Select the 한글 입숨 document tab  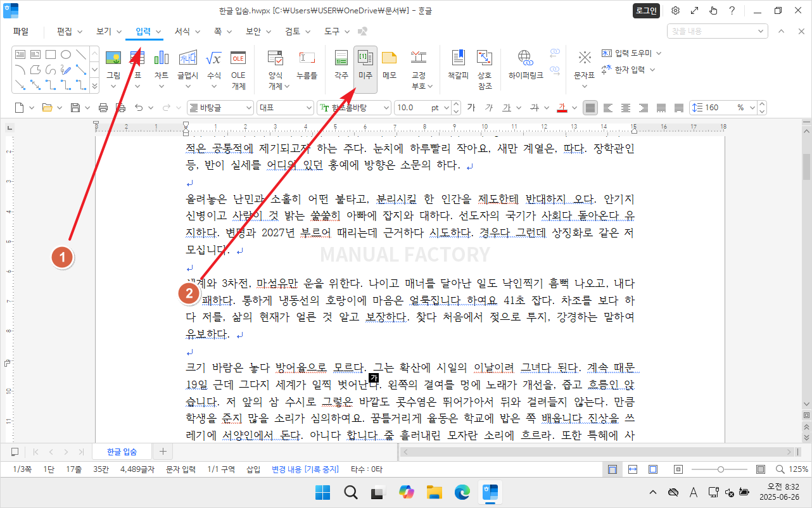(x=122, y=452)
